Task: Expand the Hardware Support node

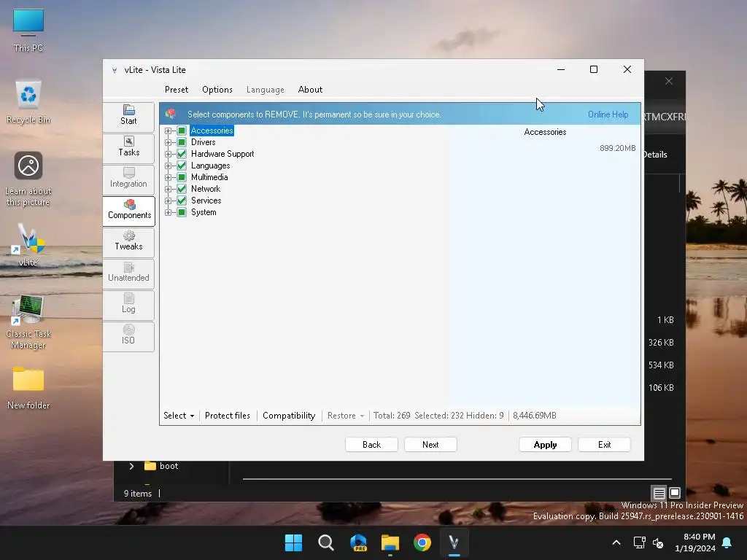Action: (x=168, y=154)
